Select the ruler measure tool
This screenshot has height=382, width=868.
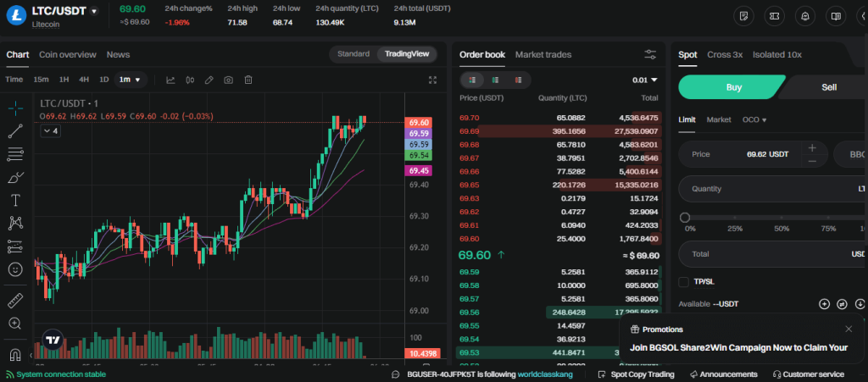(15, 300)
